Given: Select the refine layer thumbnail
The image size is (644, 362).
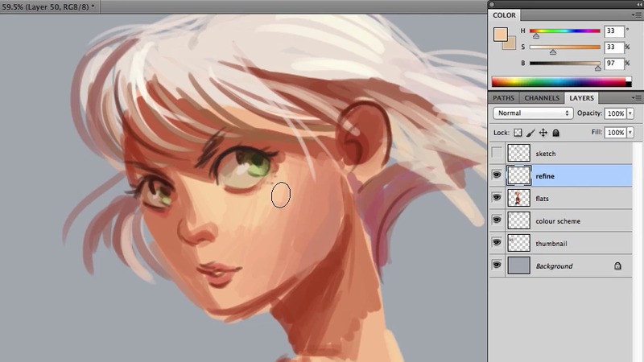Looking at the screenshot, I should pyautogui.click(x=518, y=175).
